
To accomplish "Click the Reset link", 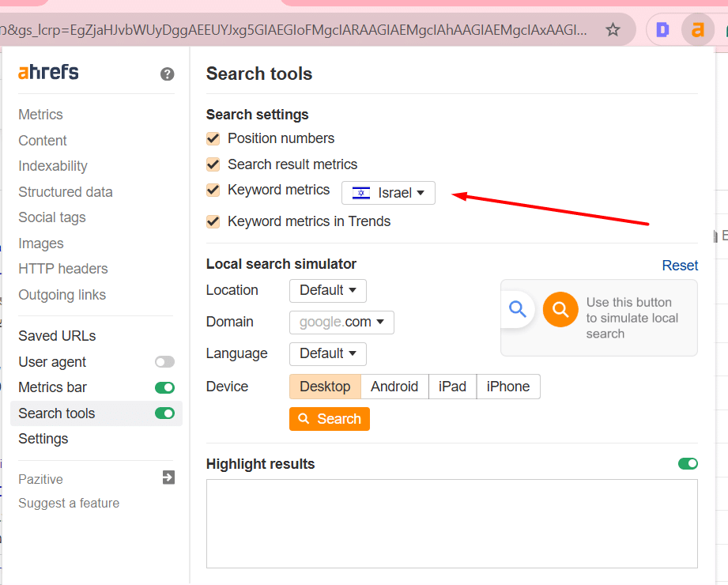I will tap(680, 266).
